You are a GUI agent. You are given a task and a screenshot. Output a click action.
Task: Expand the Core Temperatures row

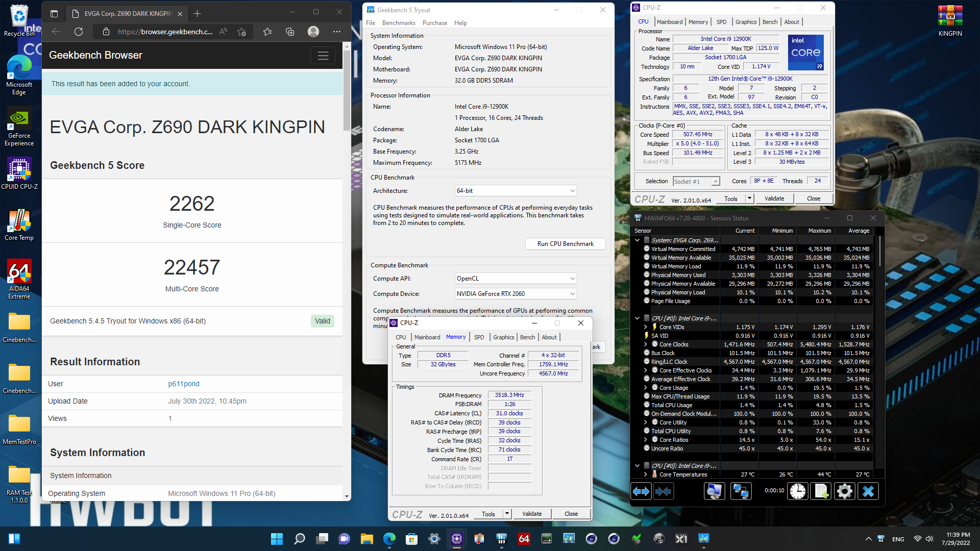(645, 474)
